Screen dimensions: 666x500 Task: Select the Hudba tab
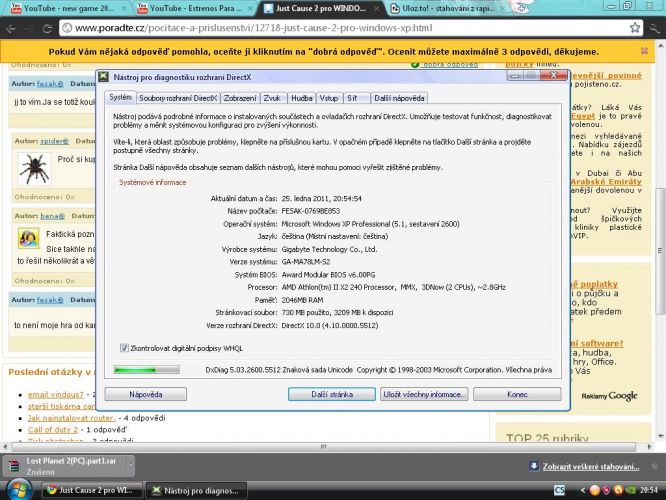tap(302, 98)
